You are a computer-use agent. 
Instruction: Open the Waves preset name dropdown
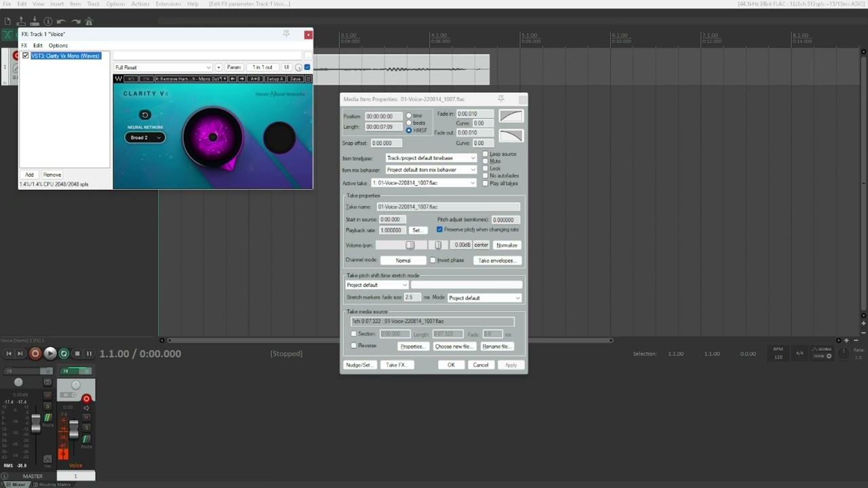click(x=191, y=79)
